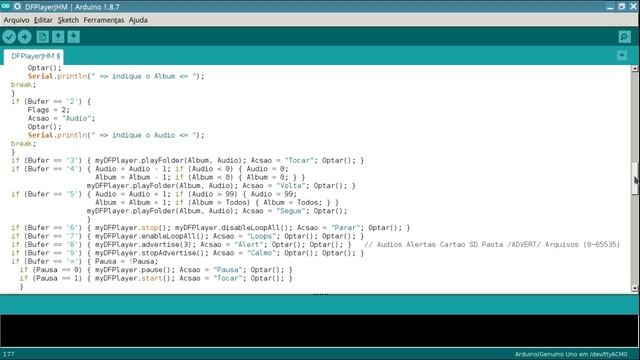Viewport: 640px width, 360px height.
Task: Expand the tab options dropdown arrow
Action: (x=622, y=56)
